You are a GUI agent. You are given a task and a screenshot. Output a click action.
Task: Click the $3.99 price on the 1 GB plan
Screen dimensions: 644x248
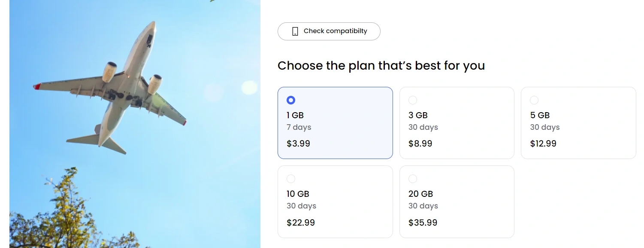pyautogui.click(x=298, y=144)
